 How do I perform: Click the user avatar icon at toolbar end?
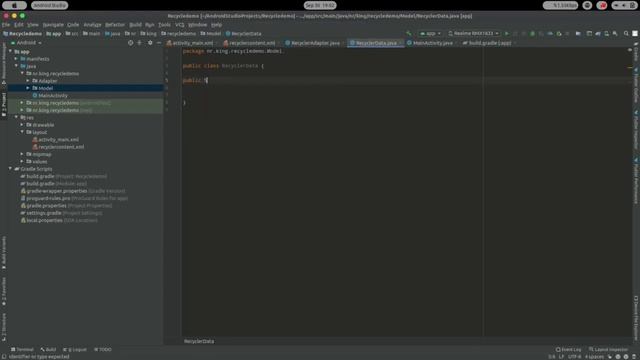[635, 33]
